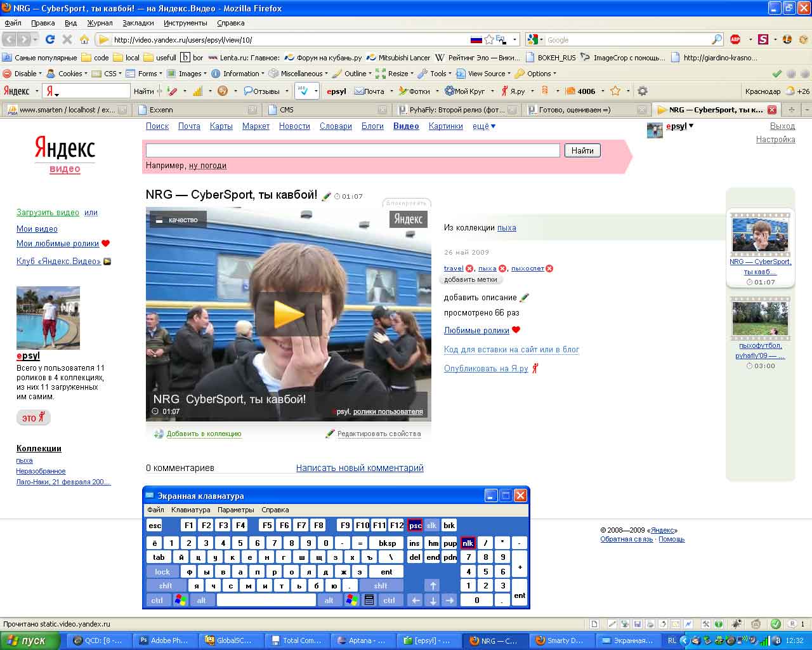Toggle the nlk key on on-screen keyboard
The width and height of the screenshot is (812, 650).
coord(468,543)
